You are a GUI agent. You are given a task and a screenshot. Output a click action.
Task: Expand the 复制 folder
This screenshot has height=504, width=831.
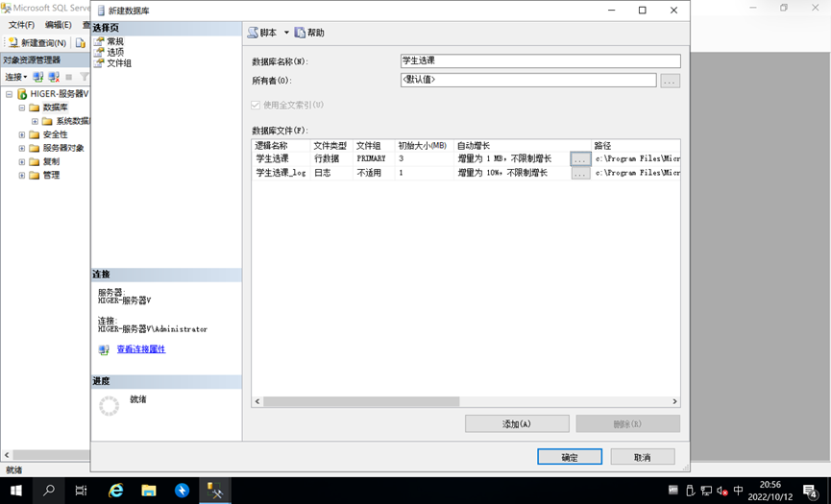22,161
